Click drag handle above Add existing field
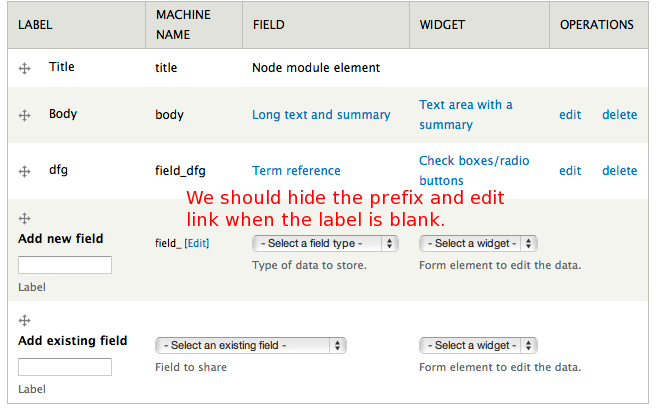The height and width of the screenshot is (414, 668). click(24, 320)
